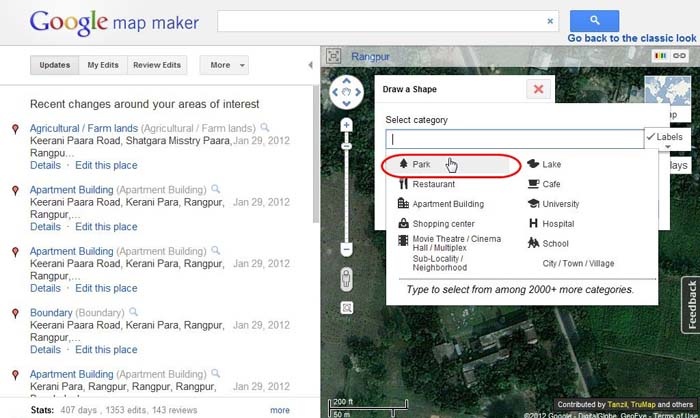This screenshot has width=700, height=418.
Task: Close the Draw a Shape dialog
Action: click(x=538, y=89)
